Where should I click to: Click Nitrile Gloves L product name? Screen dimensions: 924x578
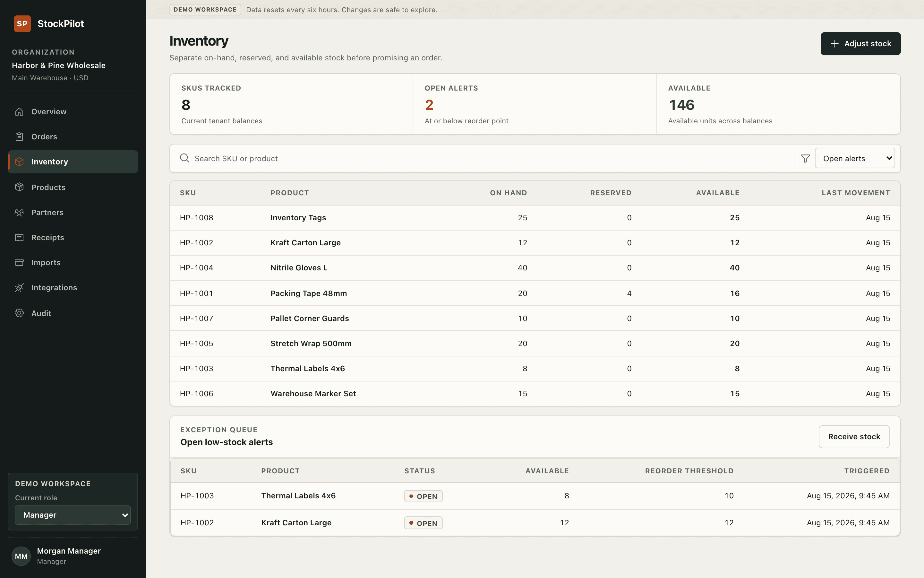[x=299, y=267]
